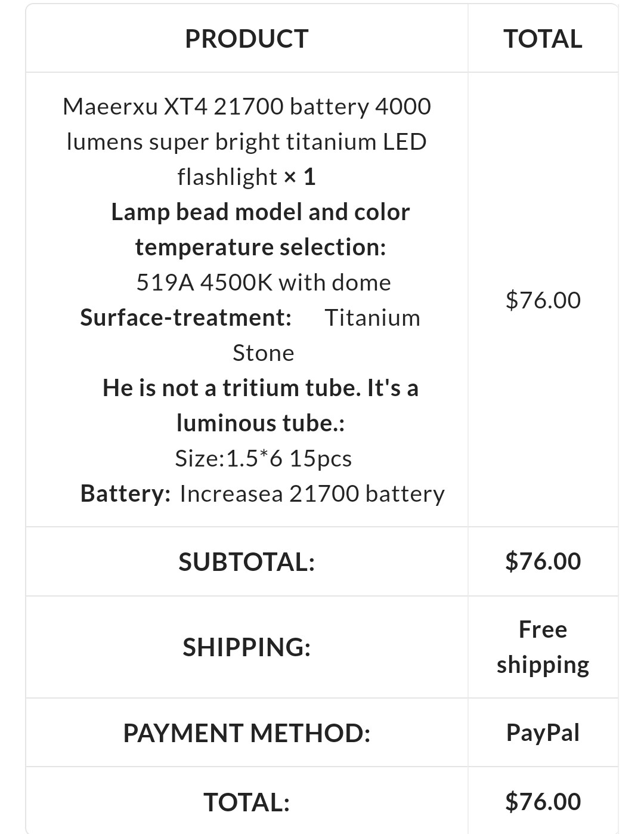
Task: Select the Size:1.5*6 15pcs text
Action: click(x=264, y=458)
